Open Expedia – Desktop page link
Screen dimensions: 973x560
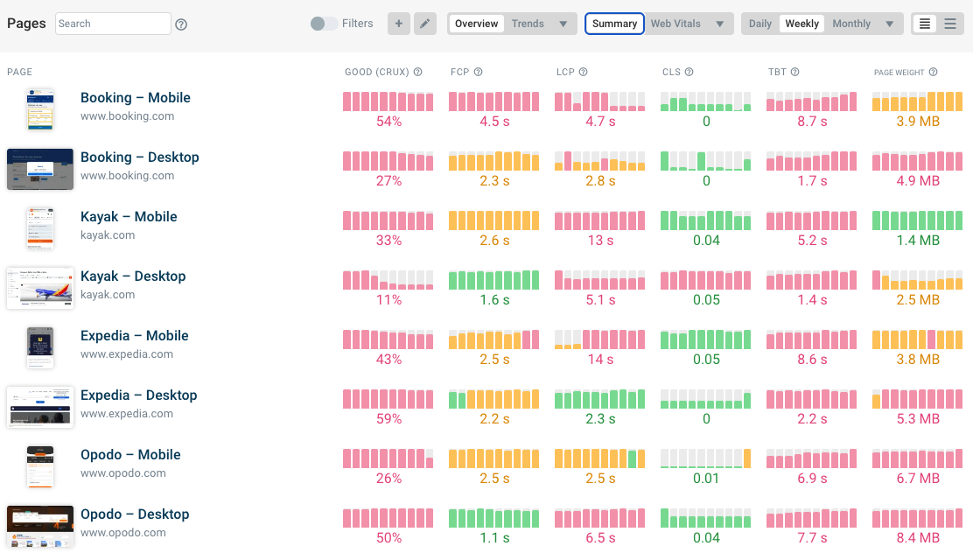[x=138, y=395]
